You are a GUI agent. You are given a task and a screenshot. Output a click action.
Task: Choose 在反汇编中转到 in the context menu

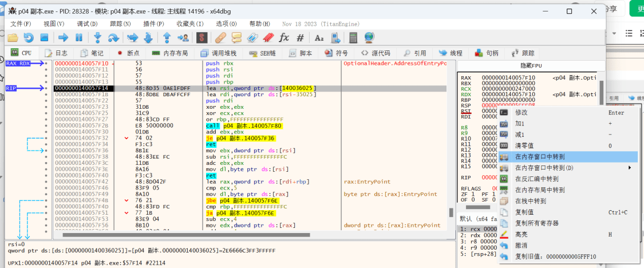click(x=568, y=179)
